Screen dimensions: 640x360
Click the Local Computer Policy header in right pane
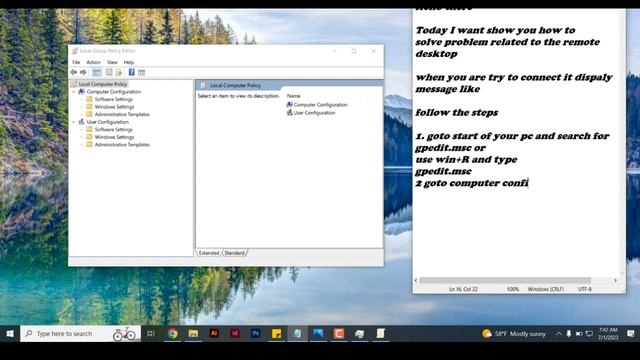click(235, 85)
